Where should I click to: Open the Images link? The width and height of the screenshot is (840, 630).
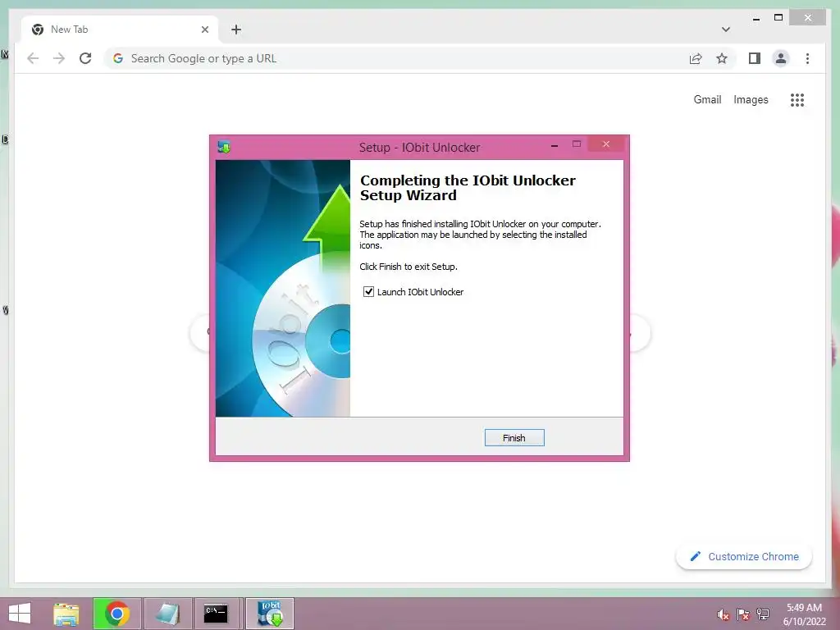click(751, 99)
